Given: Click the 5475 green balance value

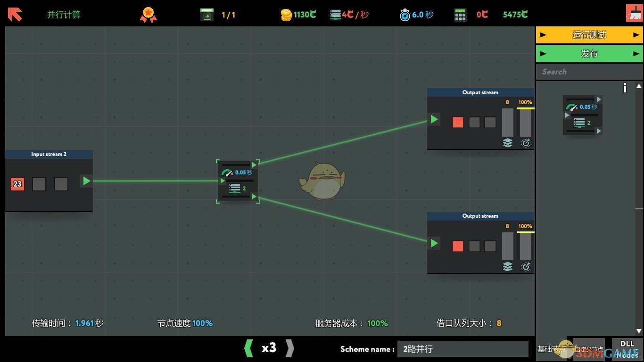Looking at the screenshot, I should click(x=515, y=15).
